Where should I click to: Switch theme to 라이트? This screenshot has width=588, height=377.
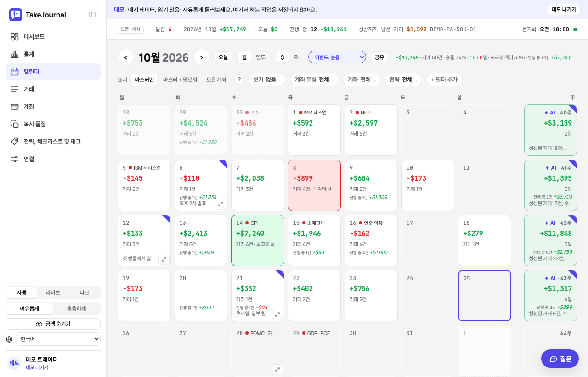tap(53, 293)
